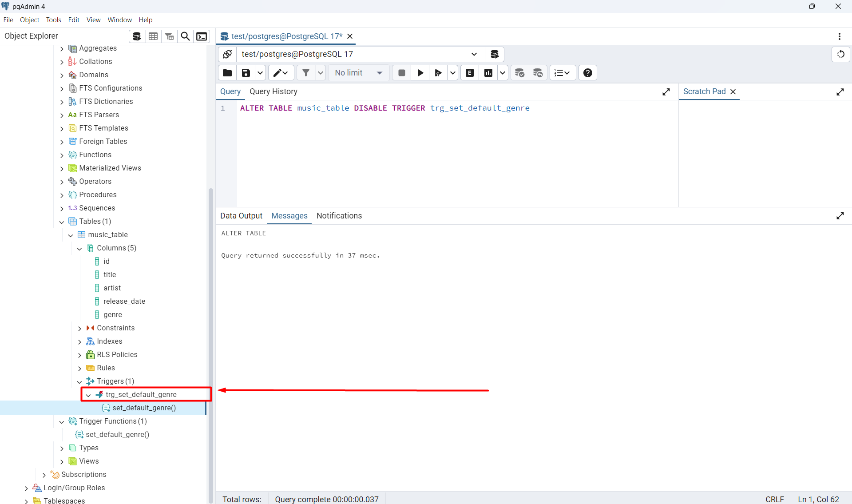Open the No limit rows dropdown
Screen dimensions: 852x504
pos(358,73)
